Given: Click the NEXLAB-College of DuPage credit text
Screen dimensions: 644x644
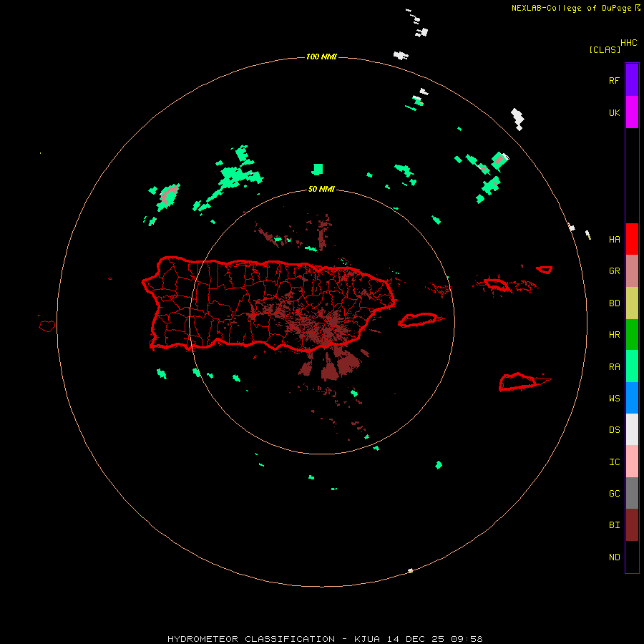Looking at the screenshot, I should coord(576,8).
